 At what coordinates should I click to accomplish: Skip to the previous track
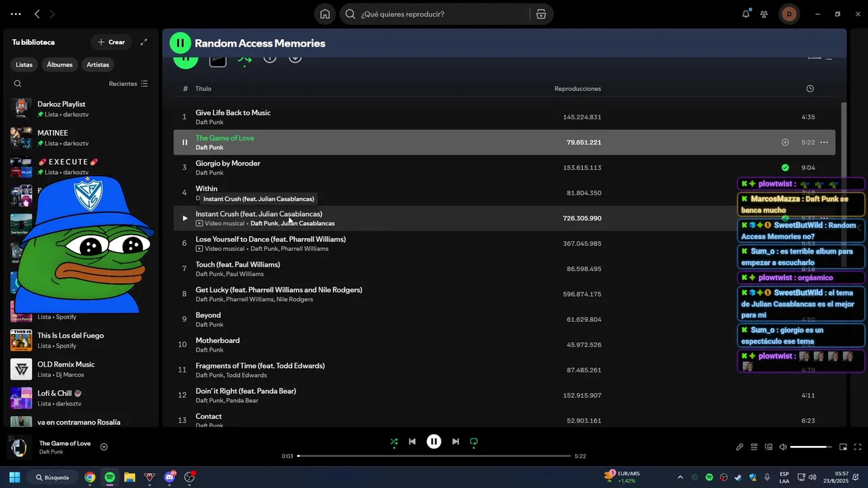(412, 441)
